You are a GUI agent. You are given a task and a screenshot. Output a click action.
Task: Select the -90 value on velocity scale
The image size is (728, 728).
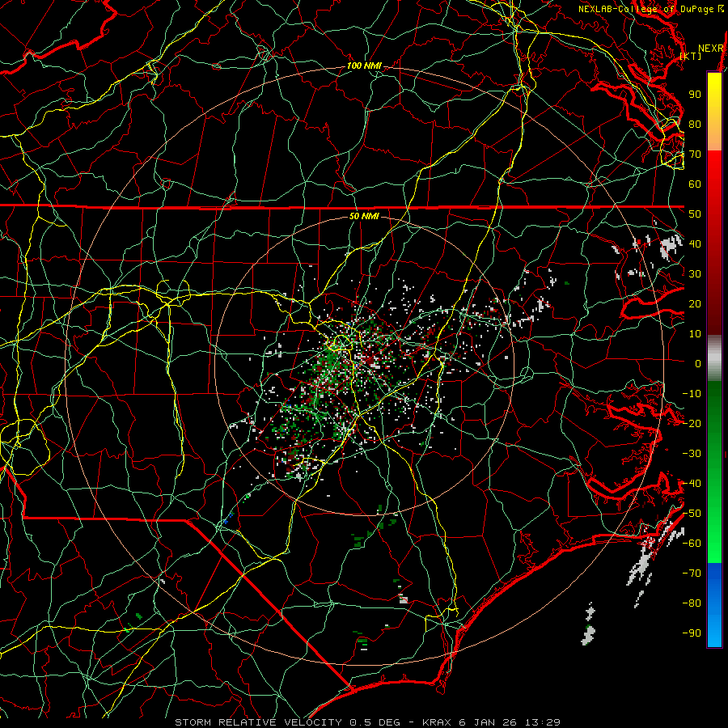[x=692, y=633]
